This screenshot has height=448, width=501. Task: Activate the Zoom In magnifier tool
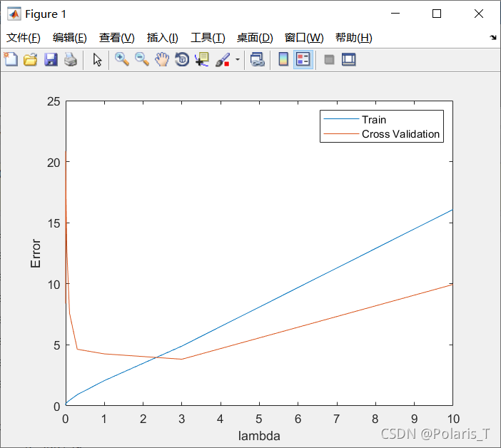point(122,59)
